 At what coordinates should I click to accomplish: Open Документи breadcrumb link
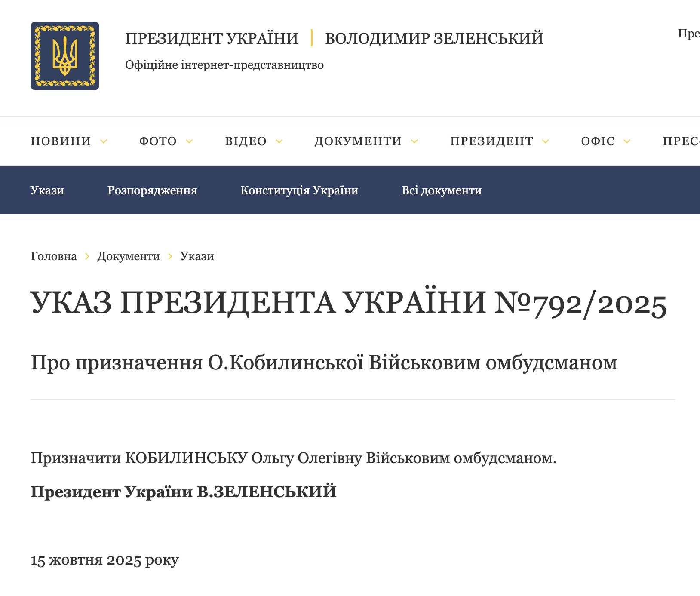(129, 256)
